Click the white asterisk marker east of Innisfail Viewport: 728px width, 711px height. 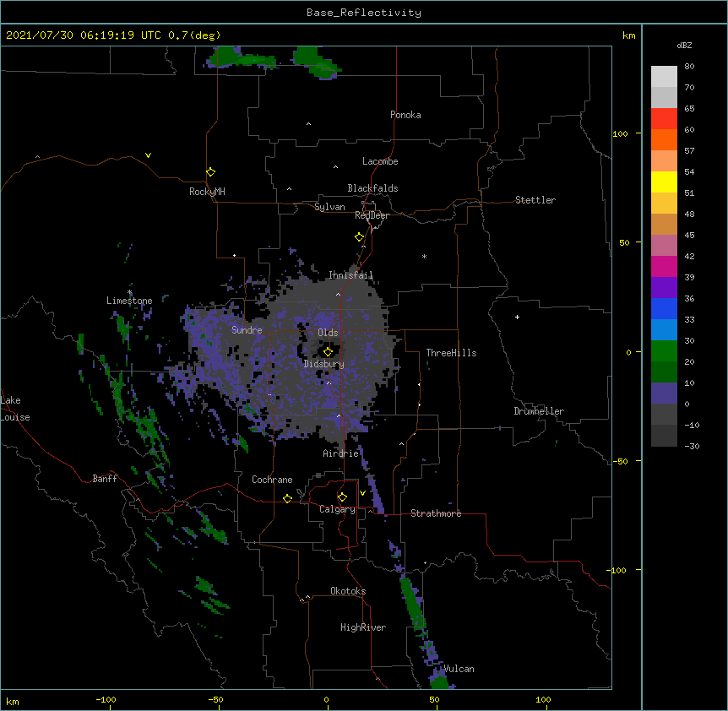pos(424,256)
